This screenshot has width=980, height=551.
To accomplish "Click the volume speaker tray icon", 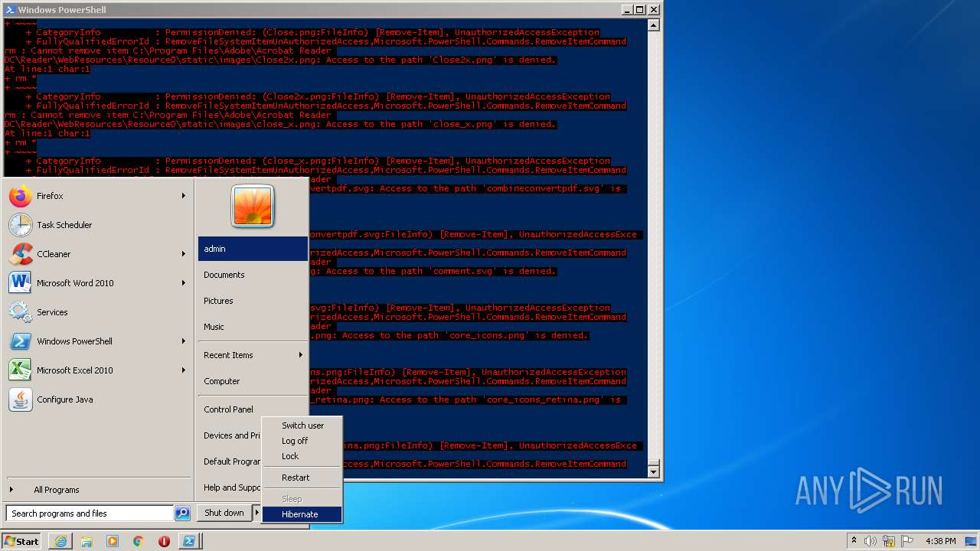I will coord(871,541).
